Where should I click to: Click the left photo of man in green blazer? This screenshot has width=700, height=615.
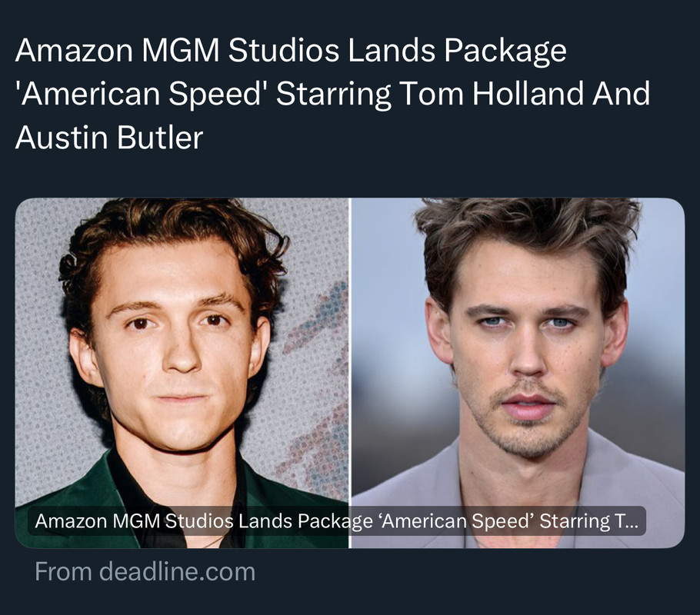point(182,373)
